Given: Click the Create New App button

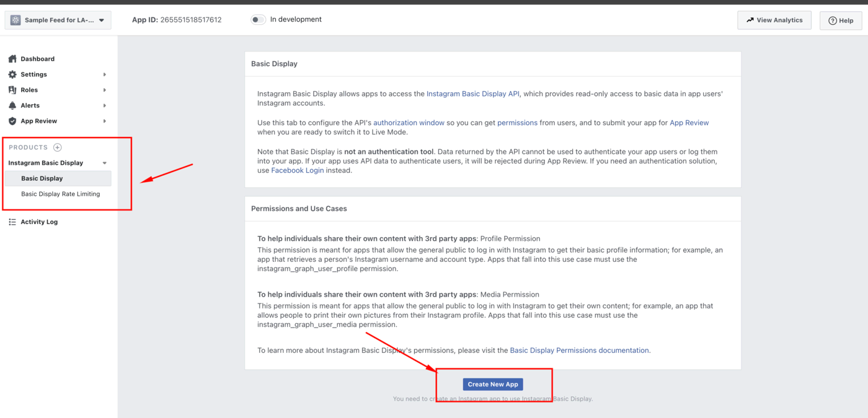Looking at the screenshot, I should point(493,384).
